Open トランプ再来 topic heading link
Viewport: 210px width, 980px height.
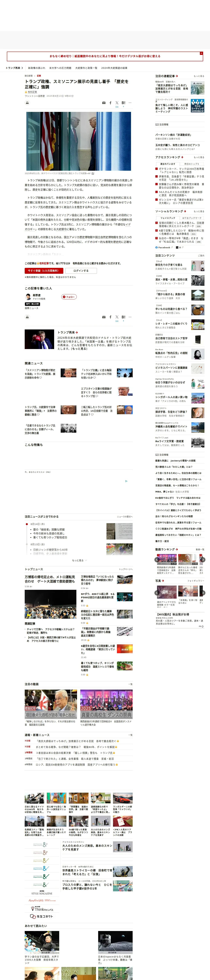(x=67, y=333)
